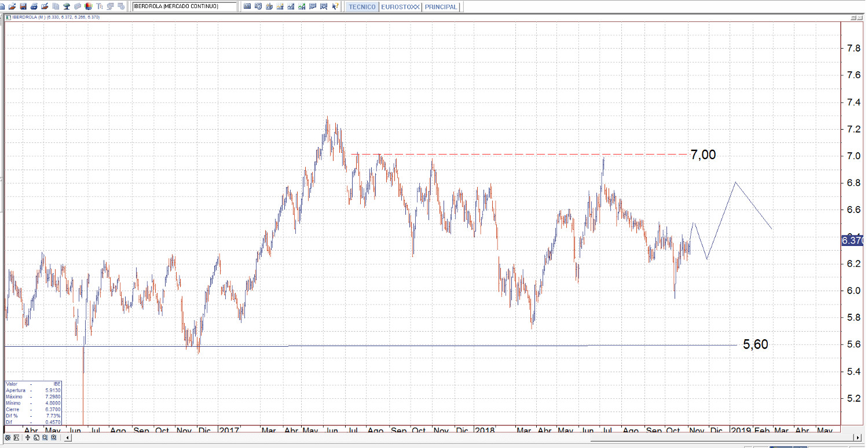Switch to the TECNICO tab
Image resolution: width=868 pixels, height=448 pixels.
[362, 7]
